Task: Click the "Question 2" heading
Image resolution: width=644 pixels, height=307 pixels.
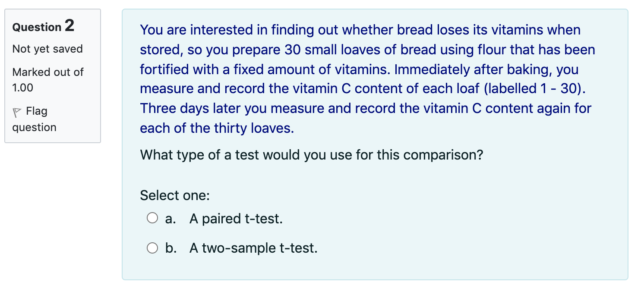Action: click(43, 27)
